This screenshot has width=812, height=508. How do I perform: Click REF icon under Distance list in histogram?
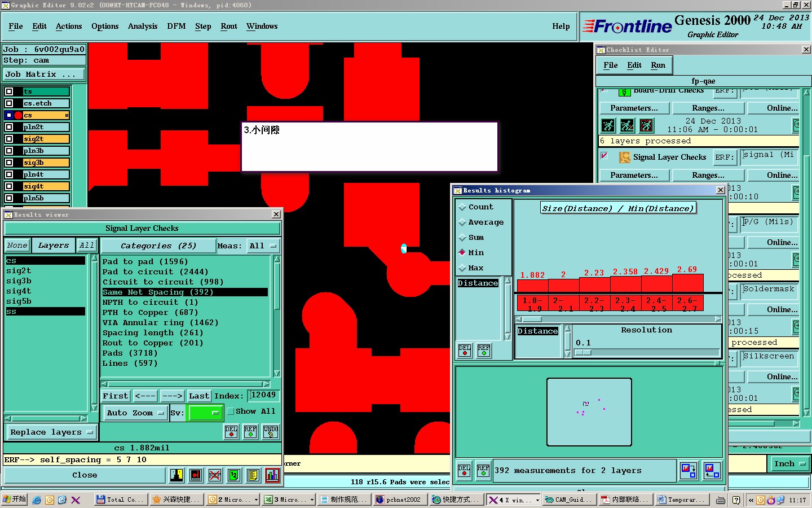coord(484,351)
